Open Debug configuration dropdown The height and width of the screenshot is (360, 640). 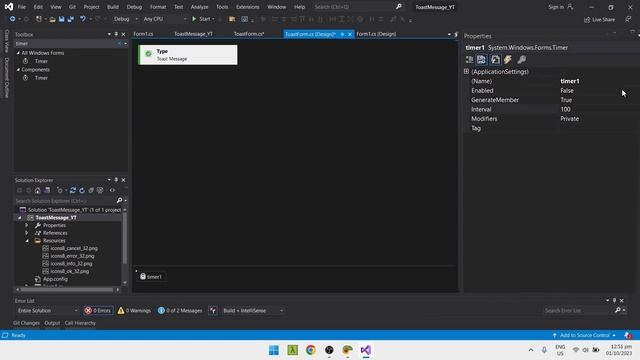point(125,19)
